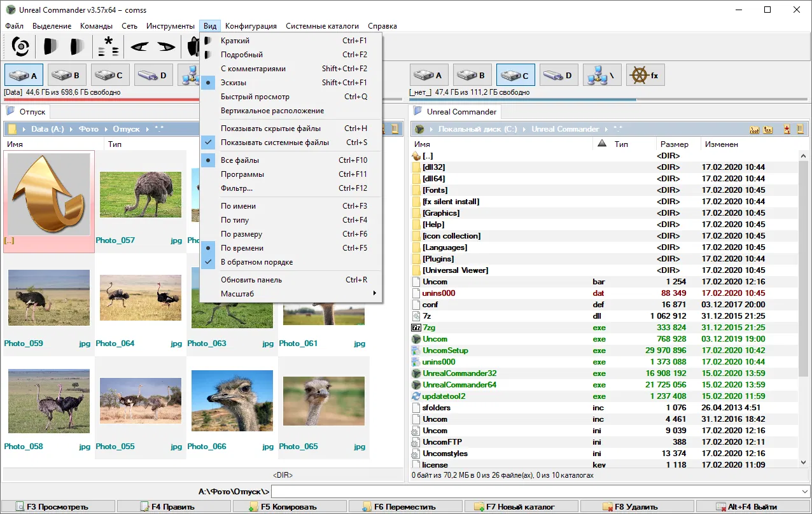Select Photo_066 thumbnail
812x514 pixels.
[x=232, y=400]
